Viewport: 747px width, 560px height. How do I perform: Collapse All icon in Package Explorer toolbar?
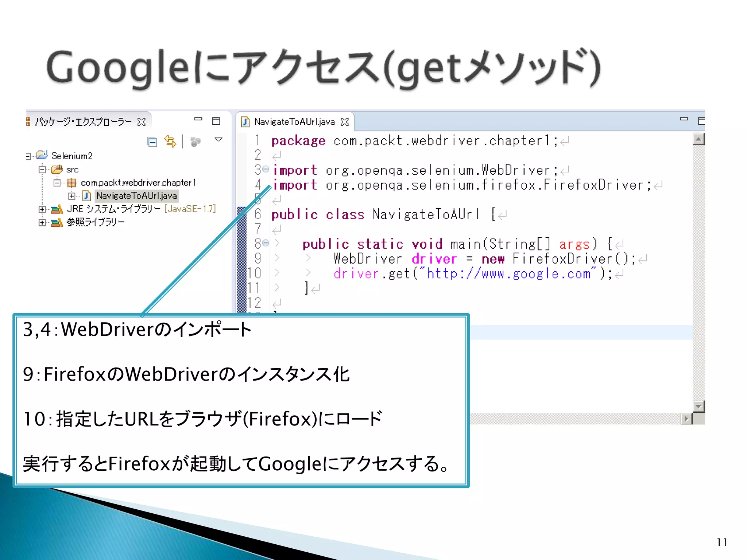tap(152, 141)
